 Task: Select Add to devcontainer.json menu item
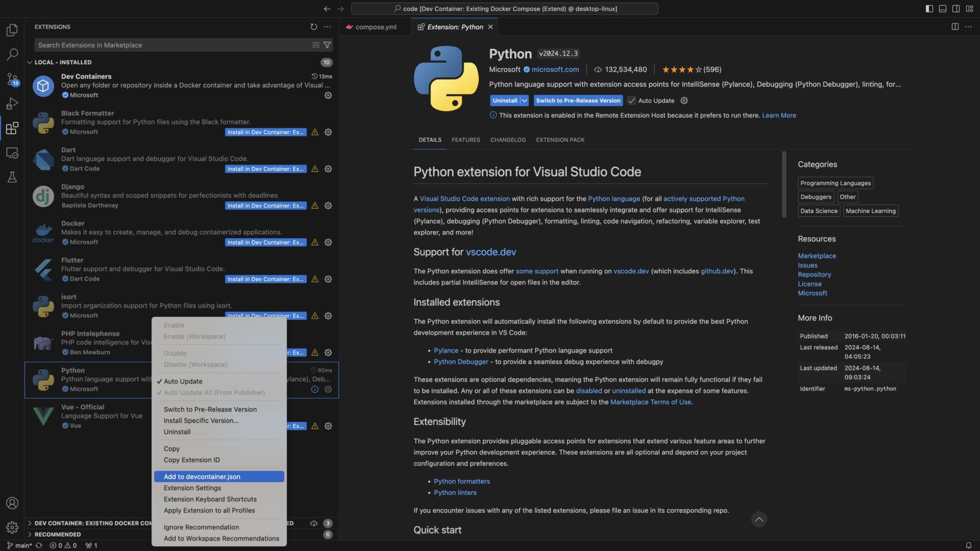[x=219, y=477]
